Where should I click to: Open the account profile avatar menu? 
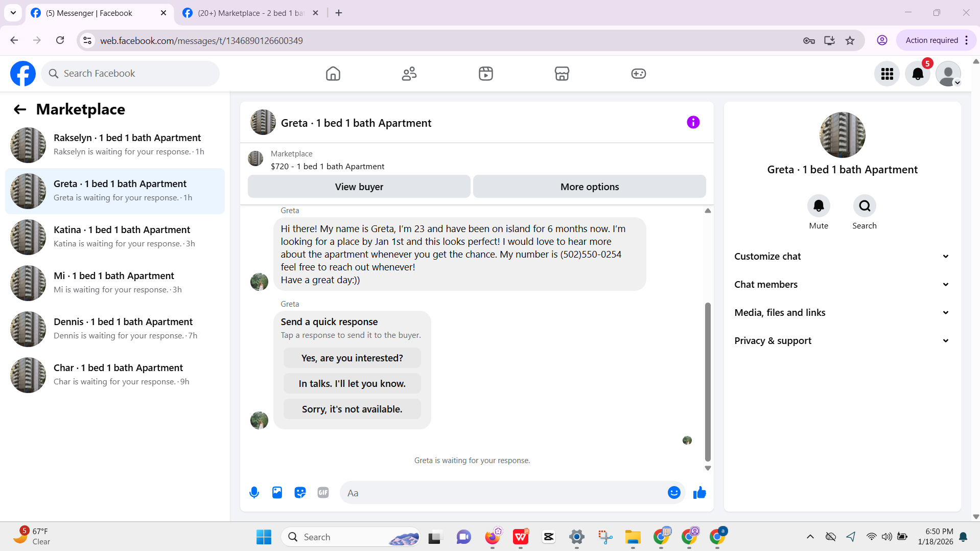click(948, 74)
